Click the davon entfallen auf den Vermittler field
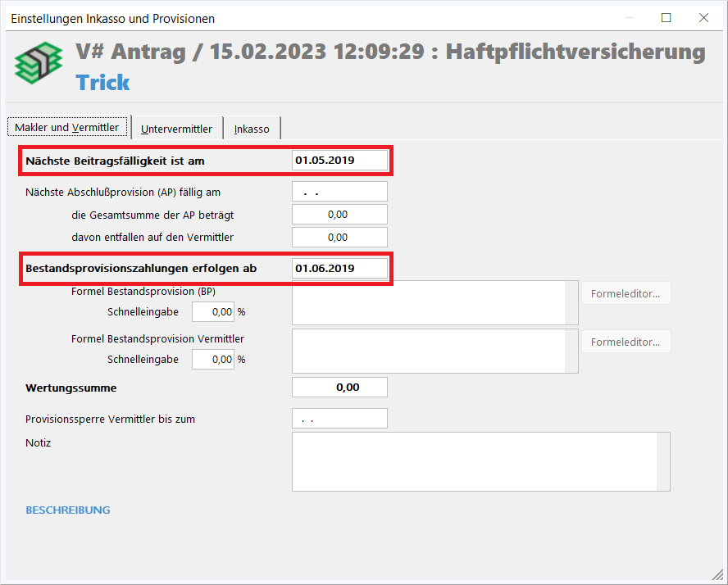Image resolution: width=728 pixels, height=585 pixels. click(339, 238)
